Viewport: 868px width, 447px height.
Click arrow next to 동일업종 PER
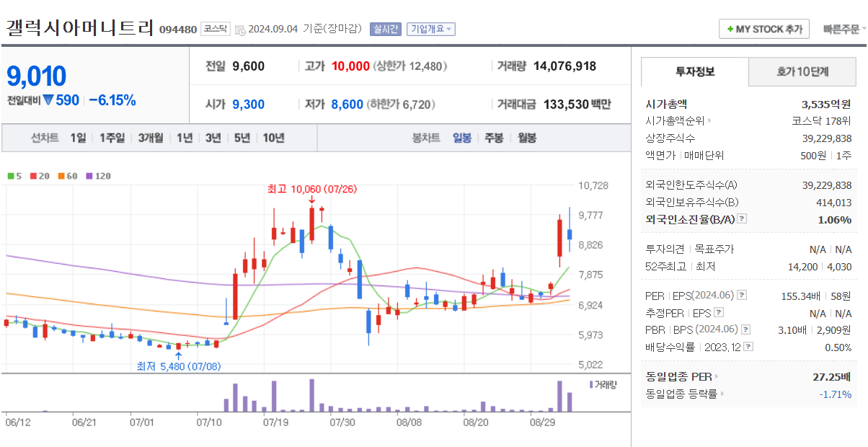[716, 376]
